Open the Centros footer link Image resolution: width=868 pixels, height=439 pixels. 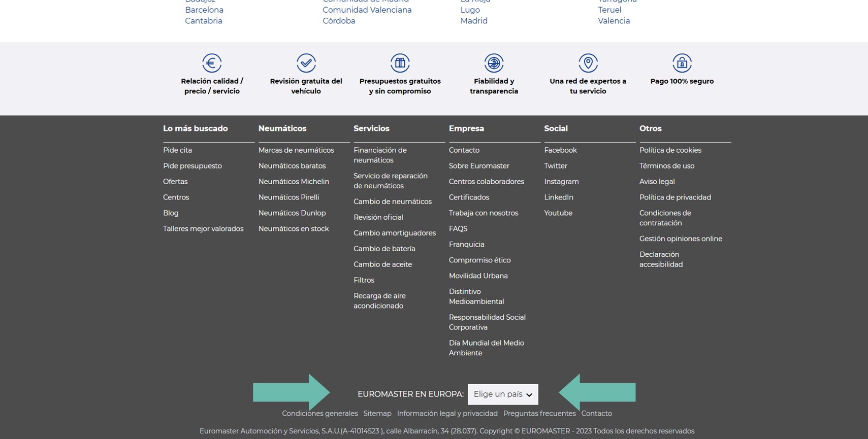[176, 197]
